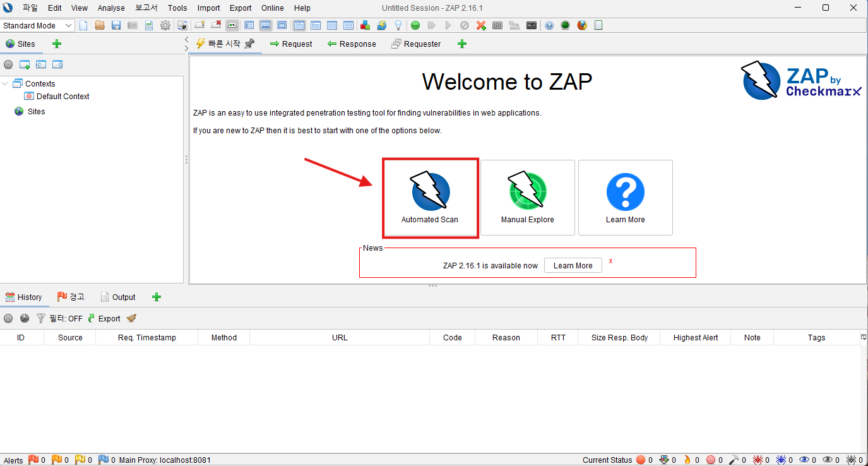Click the Persist Session floppy disk icon
Viewport: 868px width, 466px height.
[116, 26]
